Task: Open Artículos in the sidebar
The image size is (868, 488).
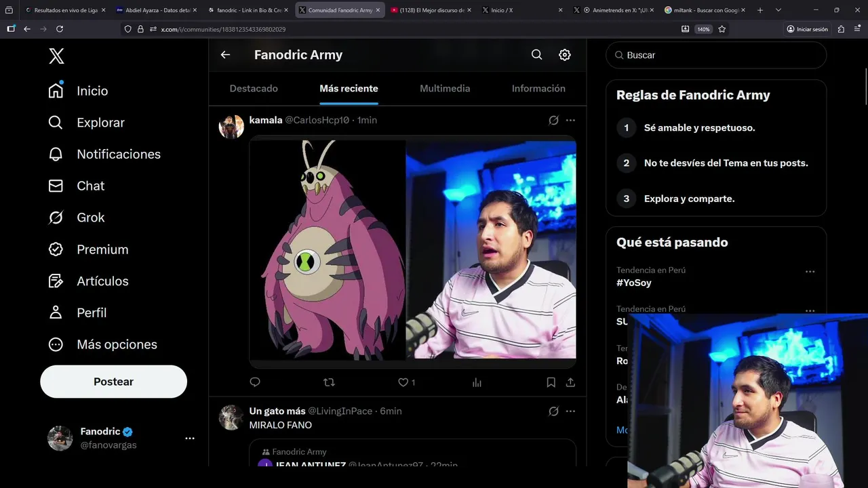Action: coord(88,281)
